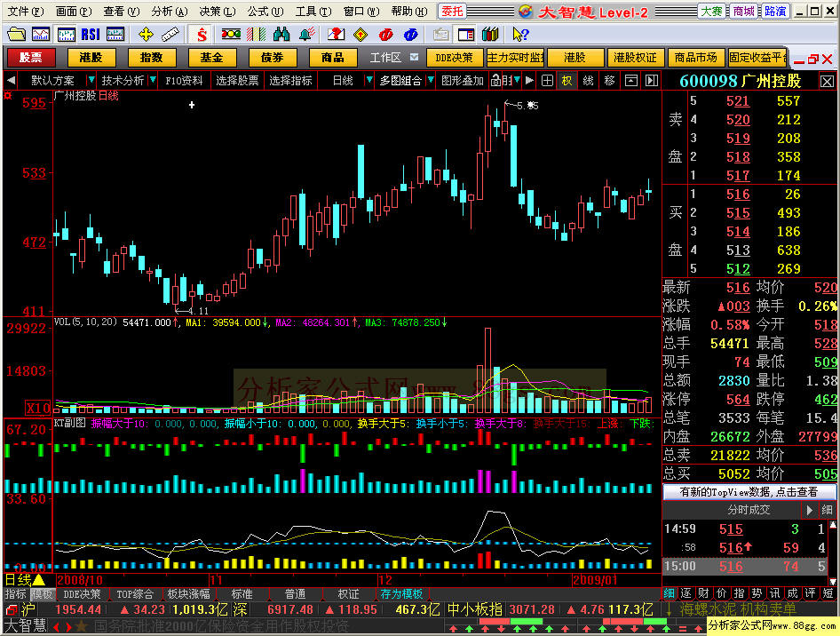840x636 pixels.
Task: Expand the 技术分析 dropdown arrow
Action: tap(153, 80)
